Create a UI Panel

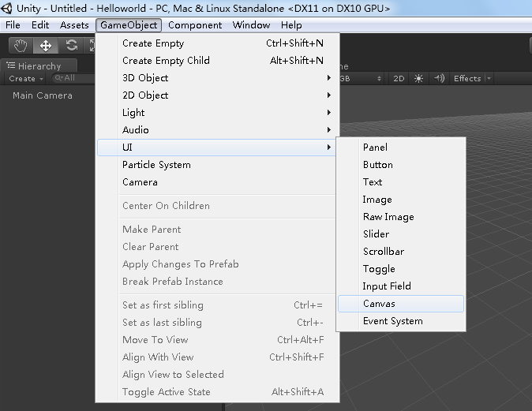401,148
